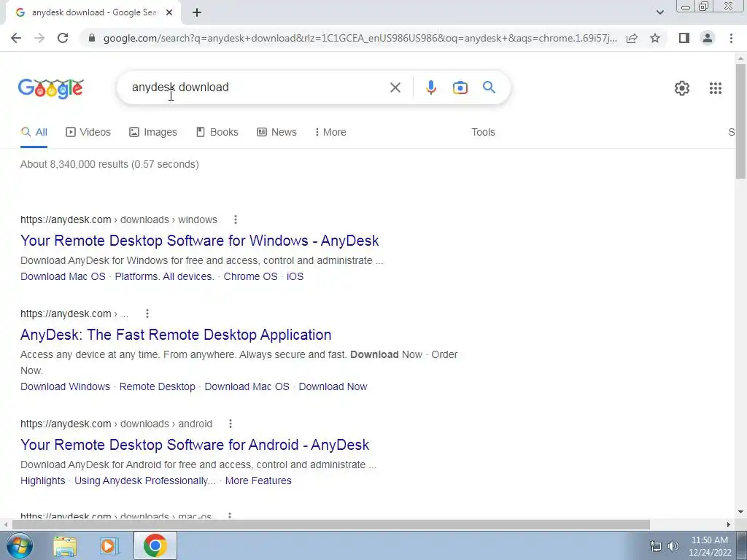Switch to the Images tab
Screen dimensions: 747x560
point(153,133)
